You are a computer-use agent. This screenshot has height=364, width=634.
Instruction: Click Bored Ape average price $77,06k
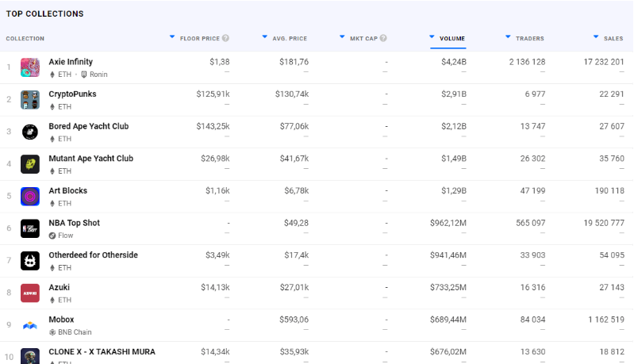294,126
